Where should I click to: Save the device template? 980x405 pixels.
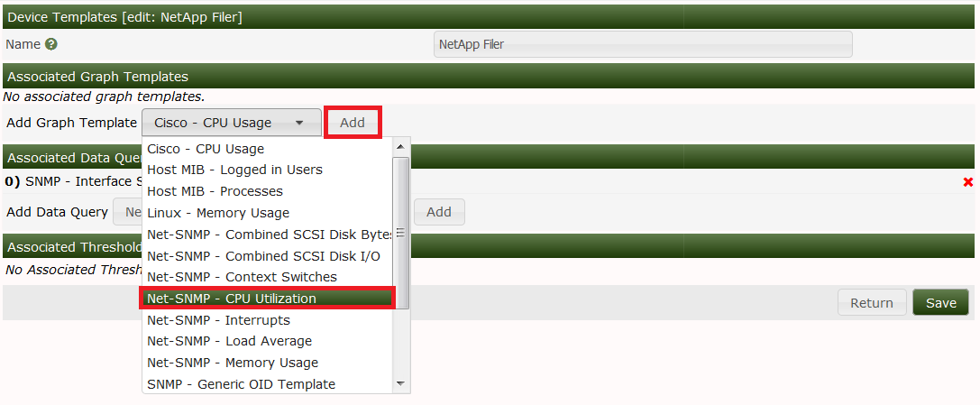940,303
